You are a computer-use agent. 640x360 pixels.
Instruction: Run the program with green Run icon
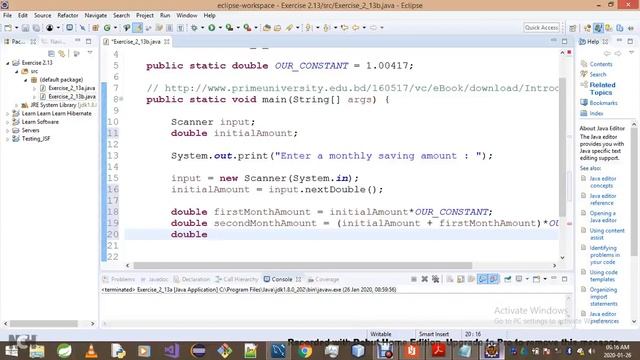pos(211,28)
